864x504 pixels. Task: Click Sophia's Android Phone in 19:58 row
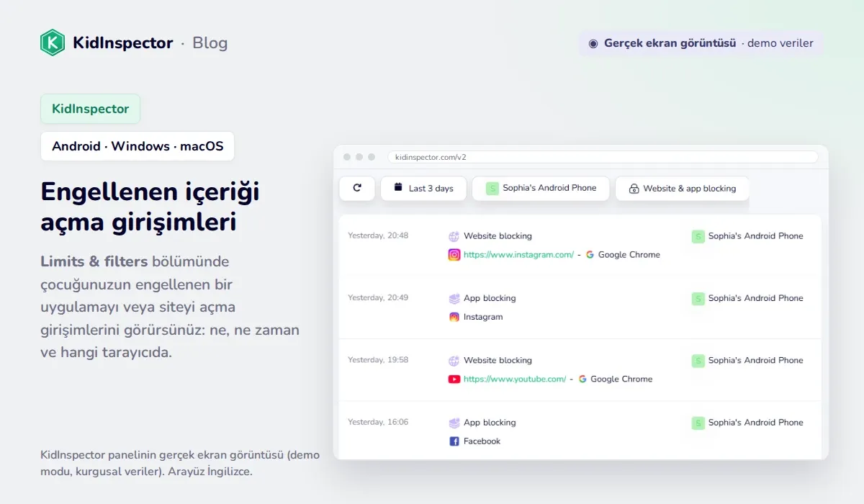click(x=755, y=360)
